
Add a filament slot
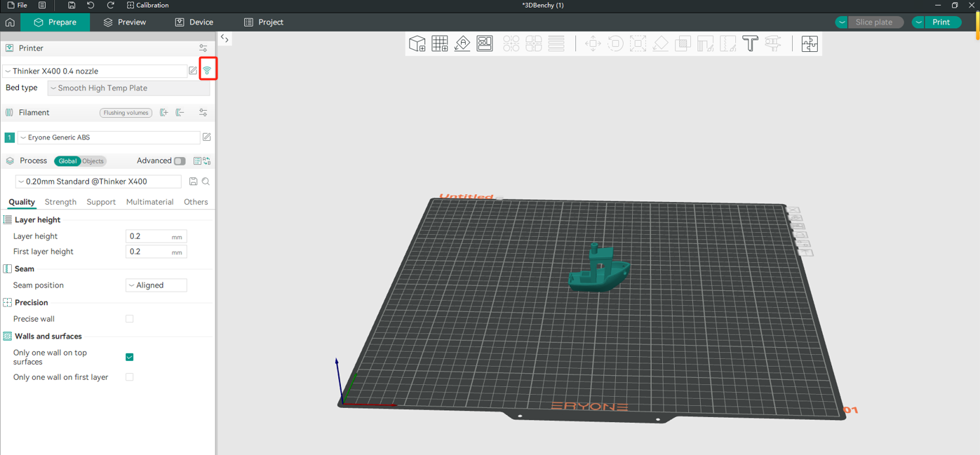tap(164, 112)
